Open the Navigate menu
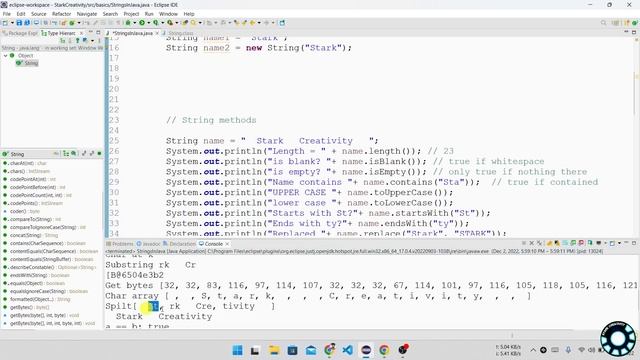 87,14
